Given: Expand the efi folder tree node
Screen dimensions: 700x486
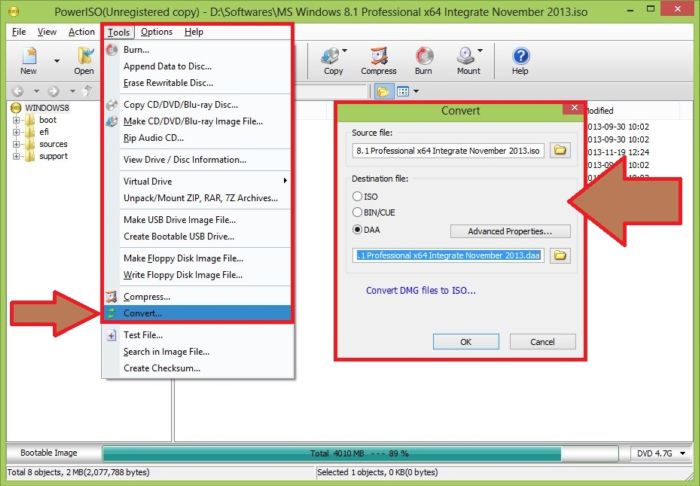Looking at the screenshot, I should [17, 132].
